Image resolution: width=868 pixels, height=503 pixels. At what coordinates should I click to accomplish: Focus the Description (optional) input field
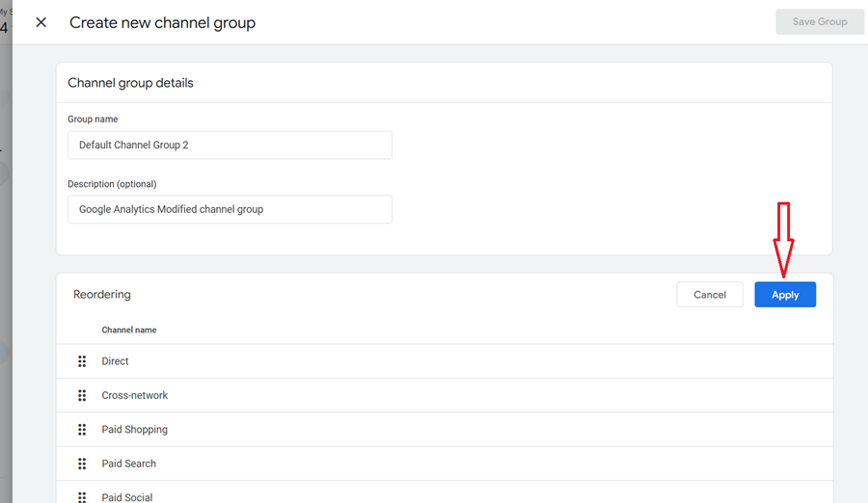point(230,209)
